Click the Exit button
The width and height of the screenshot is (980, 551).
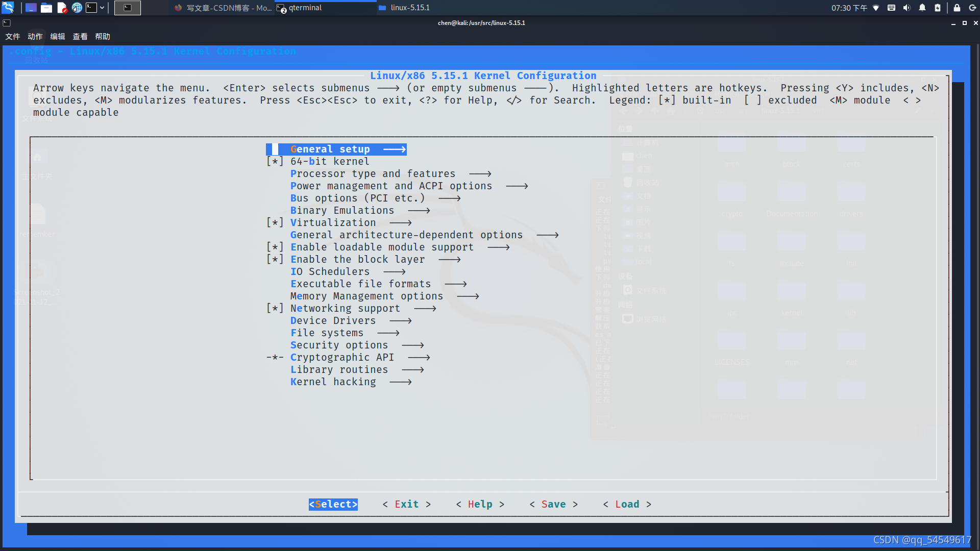[406, 504]
